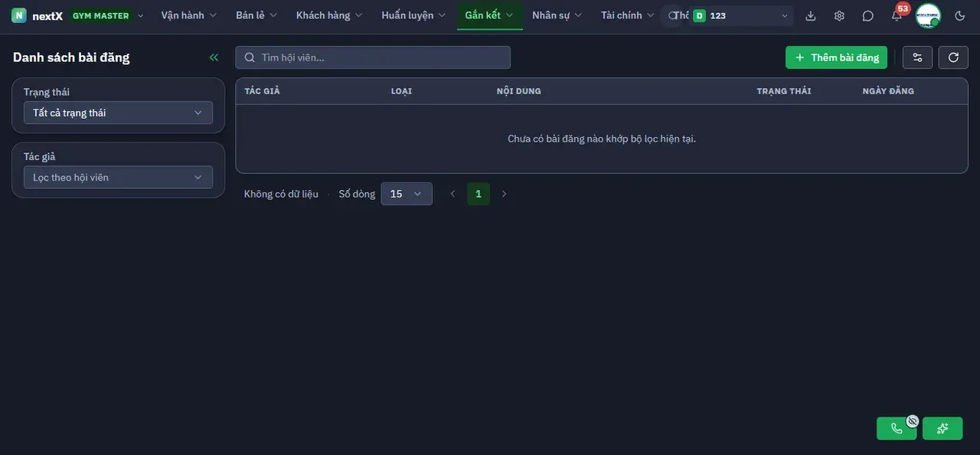Image resolution: width=980 pixels, height=455 pixels.
Task: Refresh the post list
Action: (953, 57)
